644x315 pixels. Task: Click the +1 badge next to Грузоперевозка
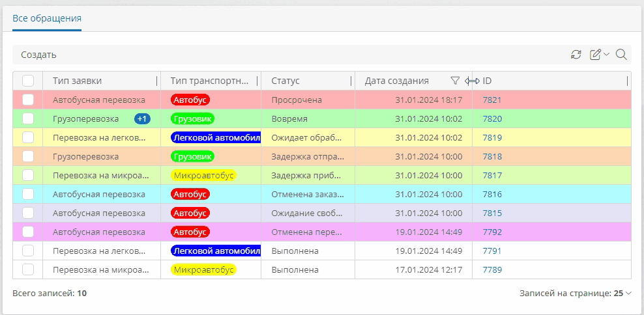pyautogui.click(x=142, y=119)
